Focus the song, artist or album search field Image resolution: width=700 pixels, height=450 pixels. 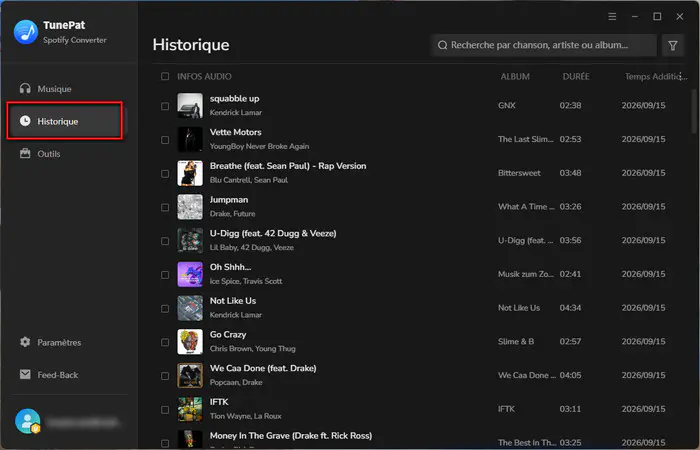(544, 45)
